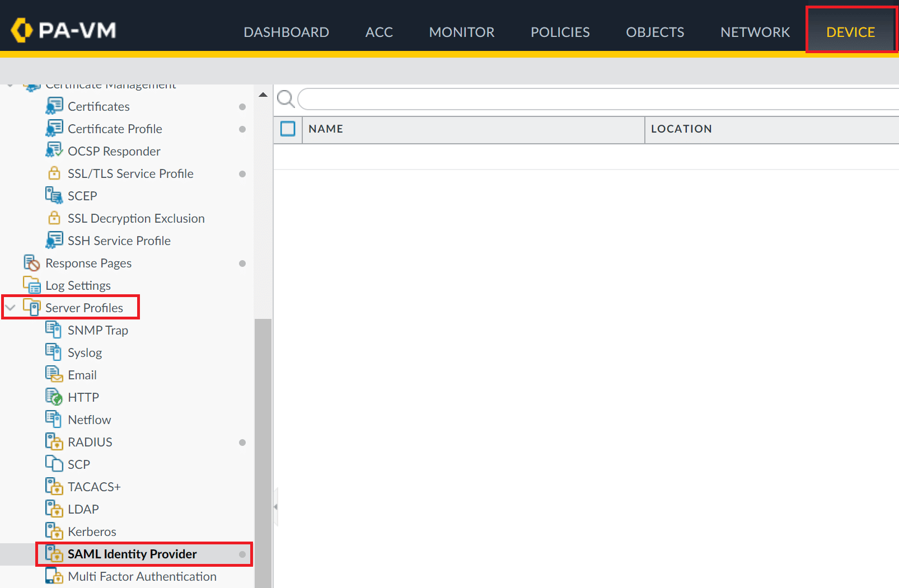The width and height of the screenshot is (899, 588).
Task: Sort the table by LOCATION column
Action: pos(681,129)
